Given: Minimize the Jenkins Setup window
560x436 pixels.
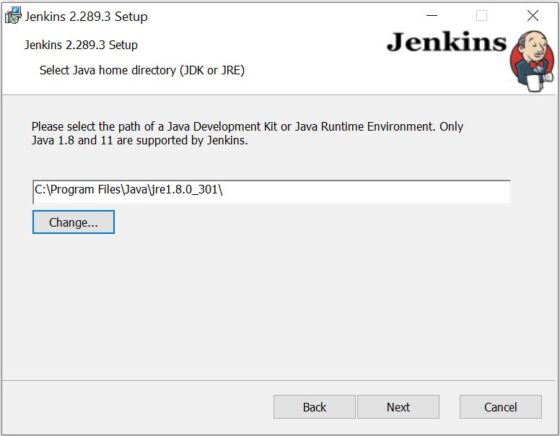Looking at the screenshot, I should [x=432, y=16].
